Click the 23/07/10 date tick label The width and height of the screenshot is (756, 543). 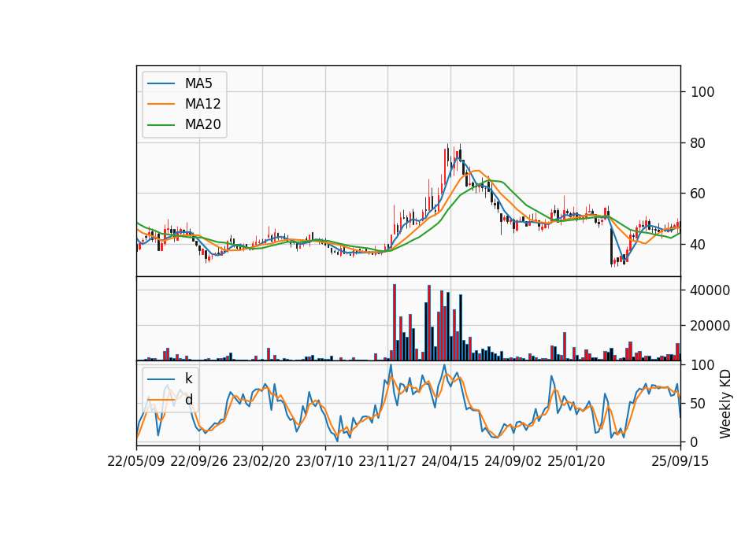click(x=324, y=461)
